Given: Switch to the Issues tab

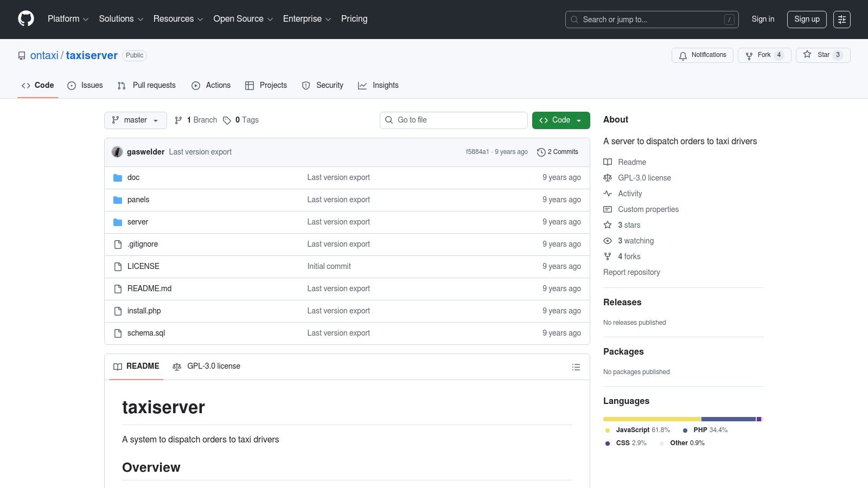Looking at the screenshot, I should [x=85, y=86].
